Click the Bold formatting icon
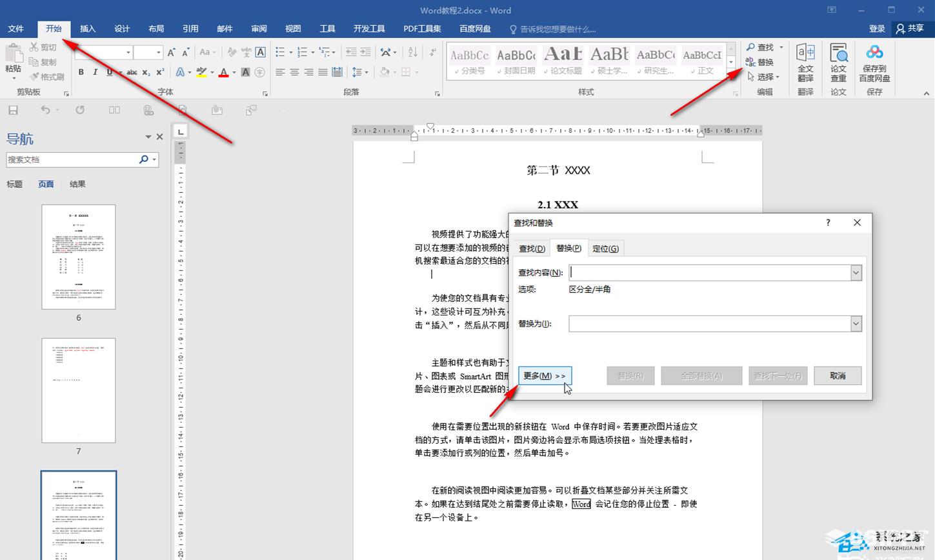 pos(81,72)
